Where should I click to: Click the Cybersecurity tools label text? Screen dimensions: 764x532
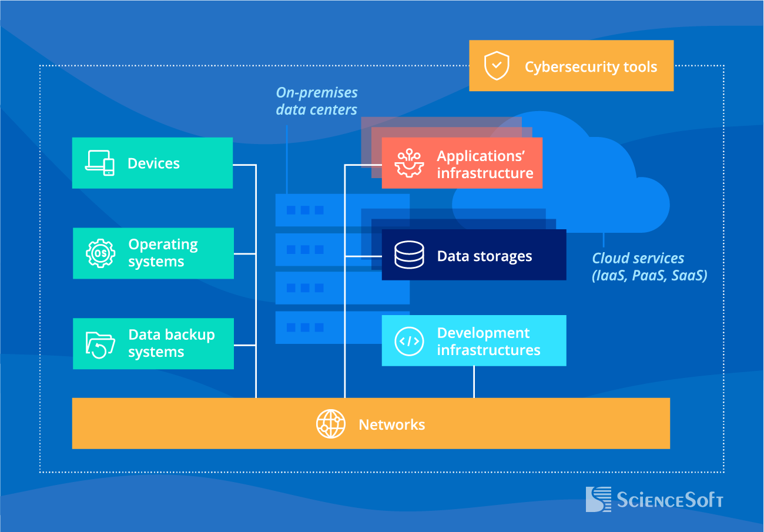[x=591, y=66]
